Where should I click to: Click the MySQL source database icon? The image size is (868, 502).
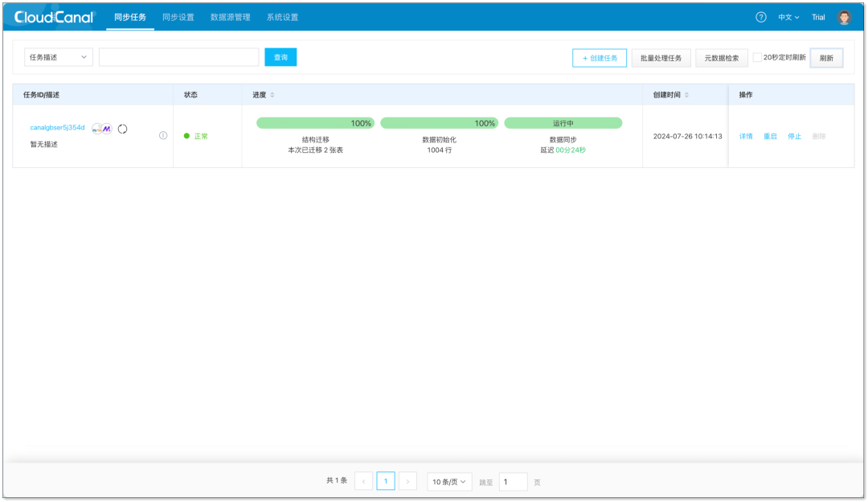97,129
